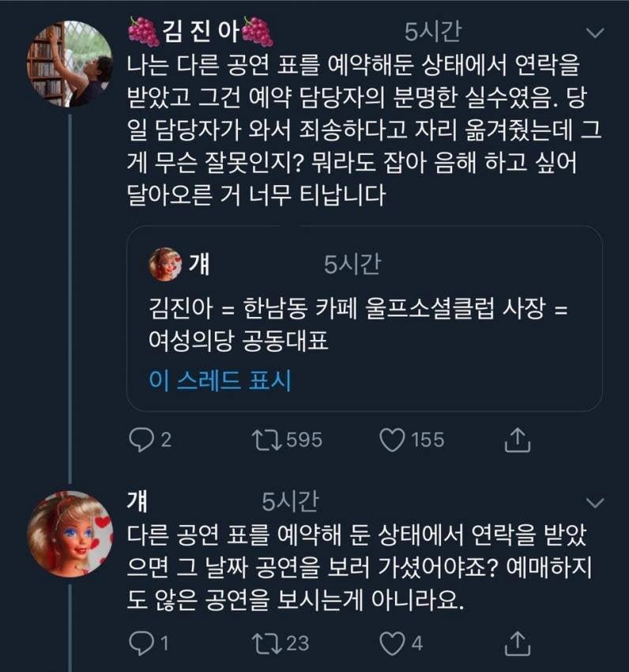Open 김진아's profile picture

tap(70, 64)
